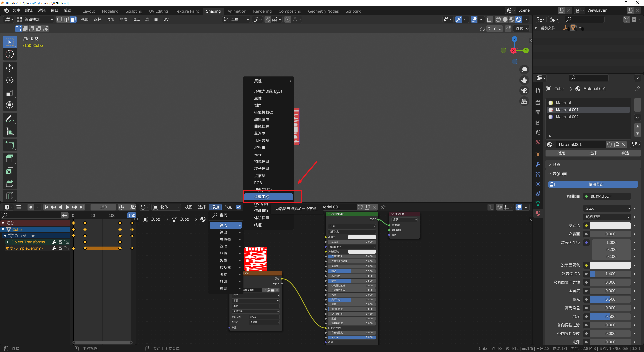Open the GGX distribution dropdown

coord(607,208)
